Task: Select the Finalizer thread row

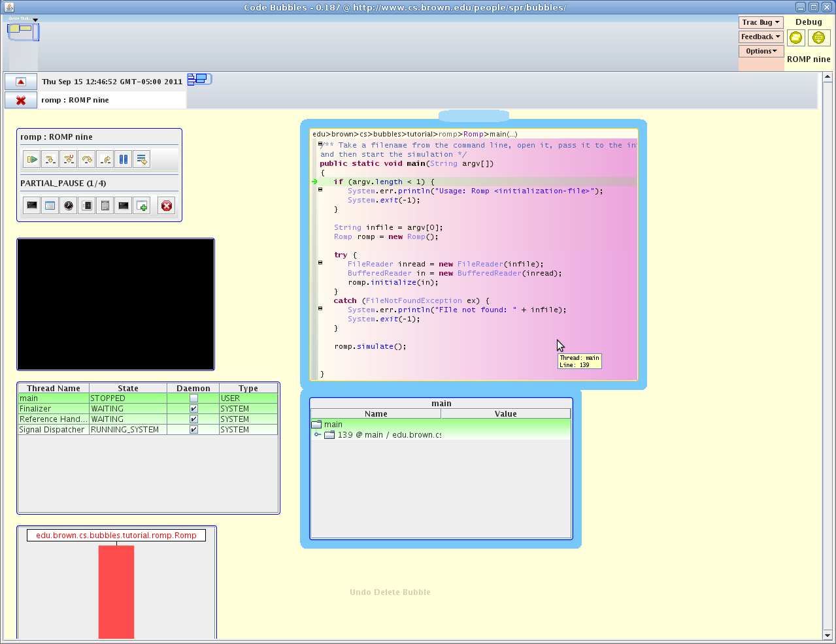Action: tap(148, 409)
